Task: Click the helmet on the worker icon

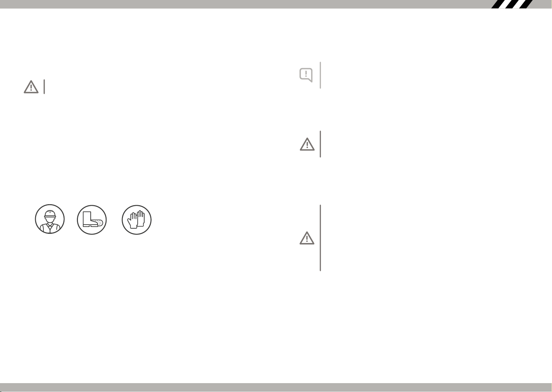Action: [50, 213]
